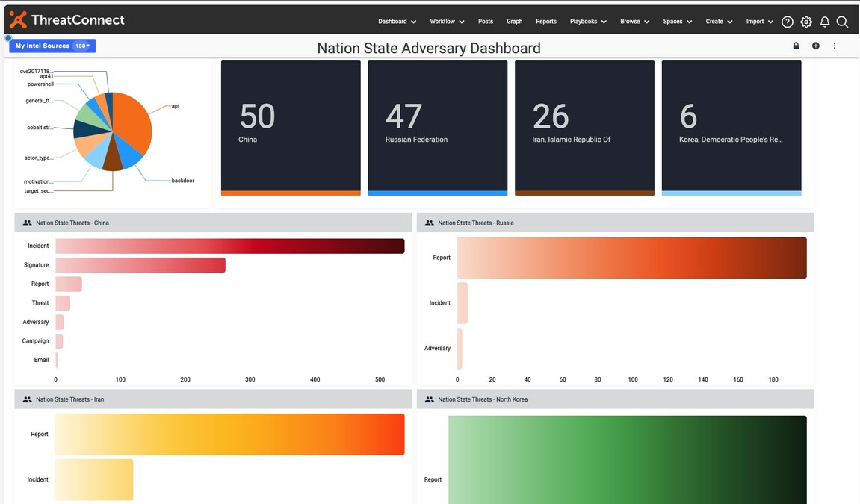Viewport: 860px width, 504px height.
Task: Click the search magnifier icon
Action: tap(843, 22)
